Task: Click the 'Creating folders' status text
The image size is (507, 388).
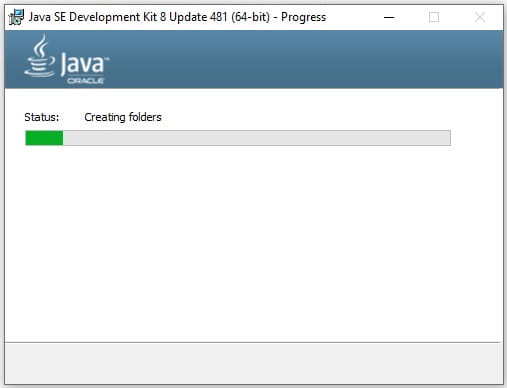Action: tap(123, 117)
